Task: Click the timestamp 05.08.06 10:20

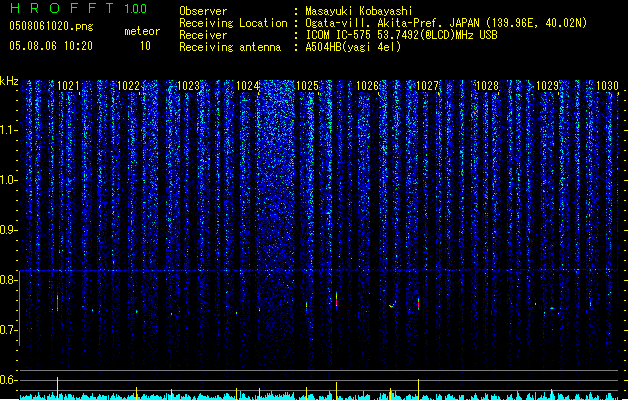Action: coord(51,46)
